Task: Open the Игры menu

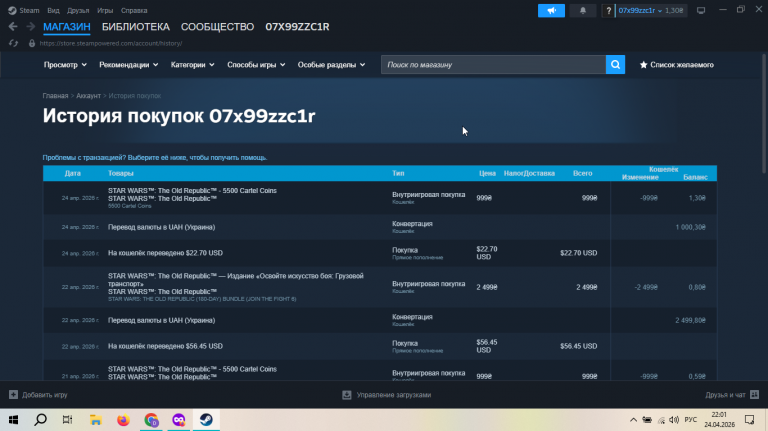Action: coord(105,10)
